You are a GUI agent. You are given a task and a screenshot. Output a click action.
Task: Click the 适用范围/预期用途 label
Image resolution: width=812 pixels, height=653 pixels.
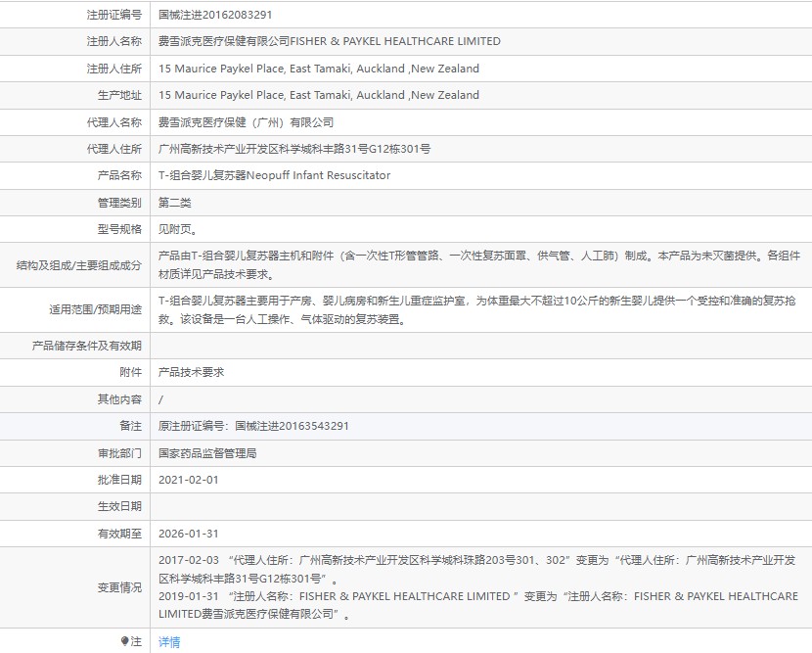[x=95, y=310]
